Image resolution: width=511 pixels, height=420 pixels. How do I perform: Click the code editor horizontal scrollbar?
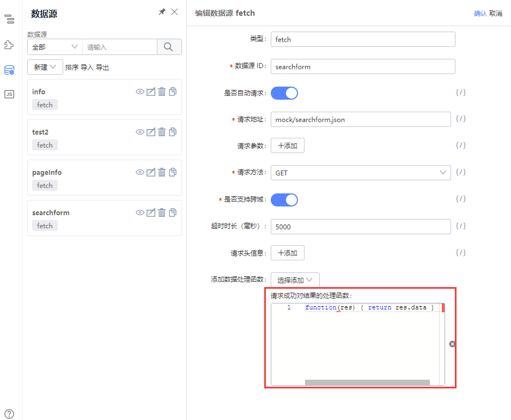pos(367,382)
